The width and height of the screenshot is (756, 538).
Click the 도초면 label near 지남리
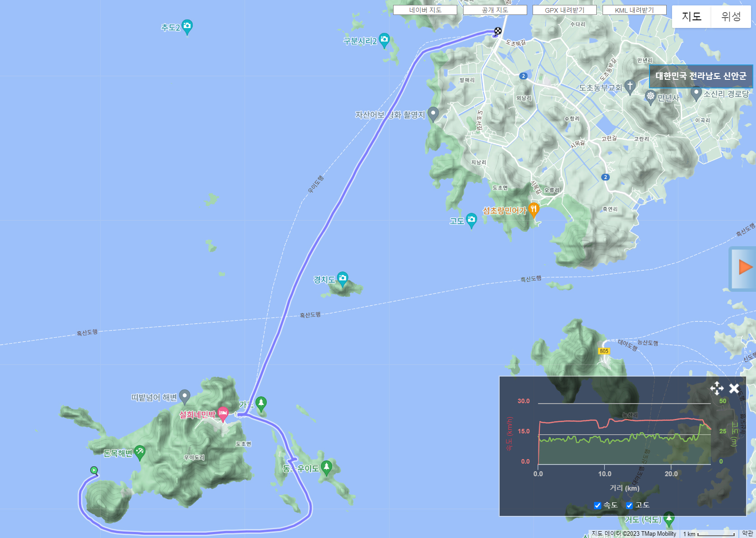click(500, 188)
